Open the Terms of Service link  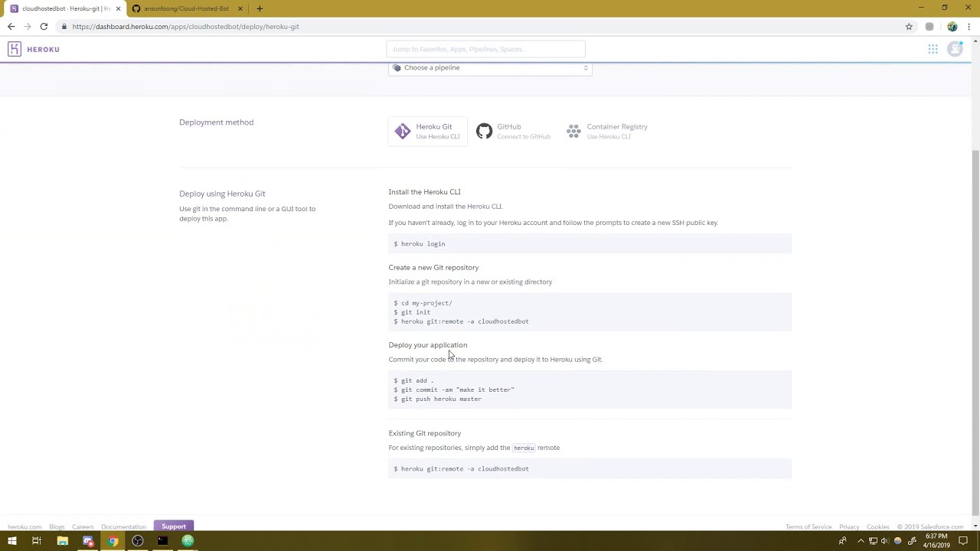(x=808, y=527)
